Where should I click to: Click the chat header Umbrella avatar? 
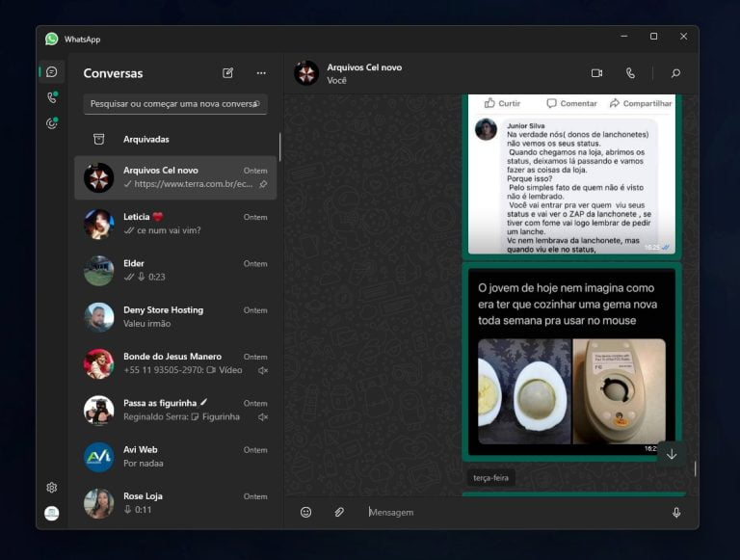pos(306,73)
